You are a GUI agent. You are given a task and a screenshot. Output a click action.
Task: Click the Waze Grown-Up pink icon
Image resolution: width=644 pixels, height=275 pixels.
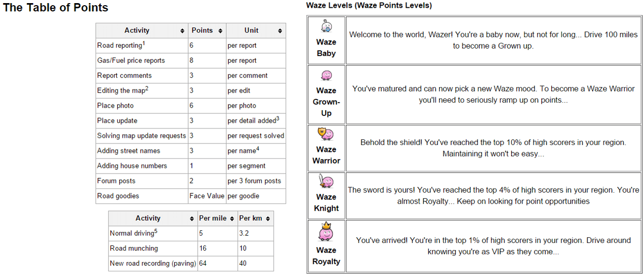pyautogui.click(x=326, y=76)
